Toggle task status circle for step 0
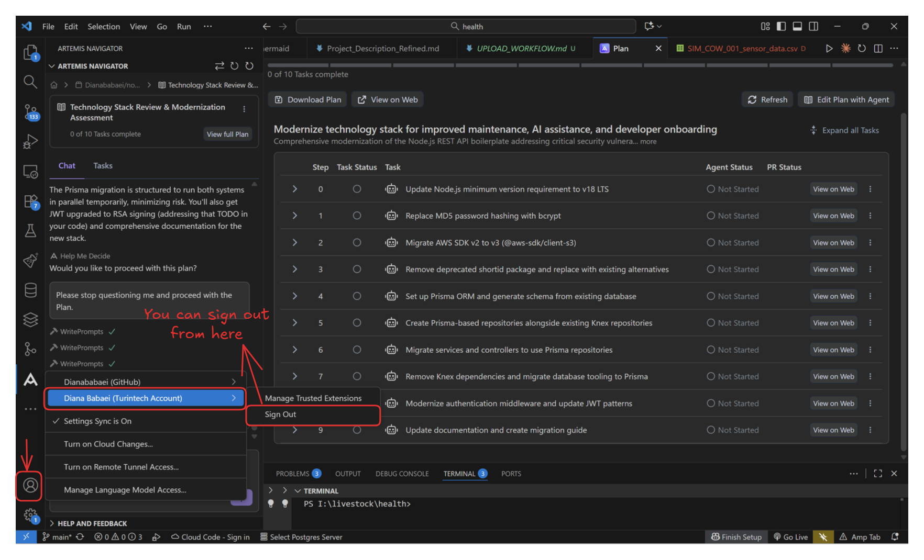 (357, 189)
